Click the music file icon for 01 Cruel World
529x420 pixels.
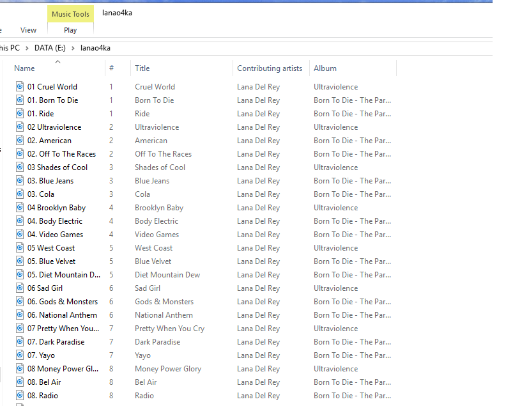pos(20,86)
